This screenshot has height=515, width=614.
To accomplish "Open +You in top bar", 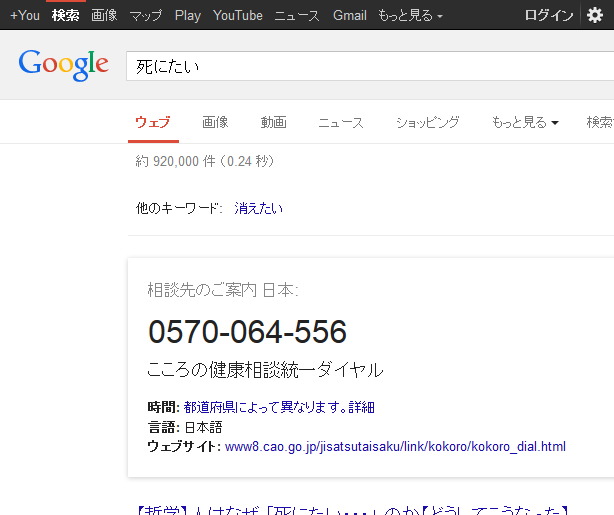I will click(25, 16).
